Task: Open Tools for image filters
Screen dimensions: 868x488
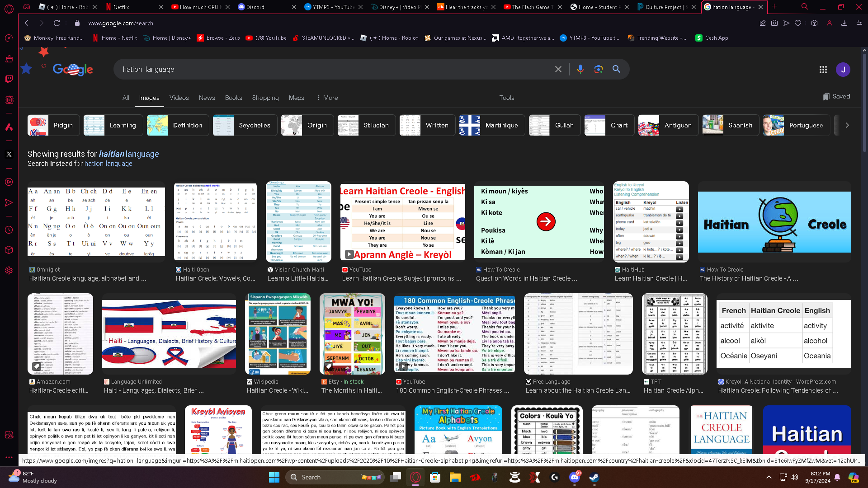Action: point(506,98)
